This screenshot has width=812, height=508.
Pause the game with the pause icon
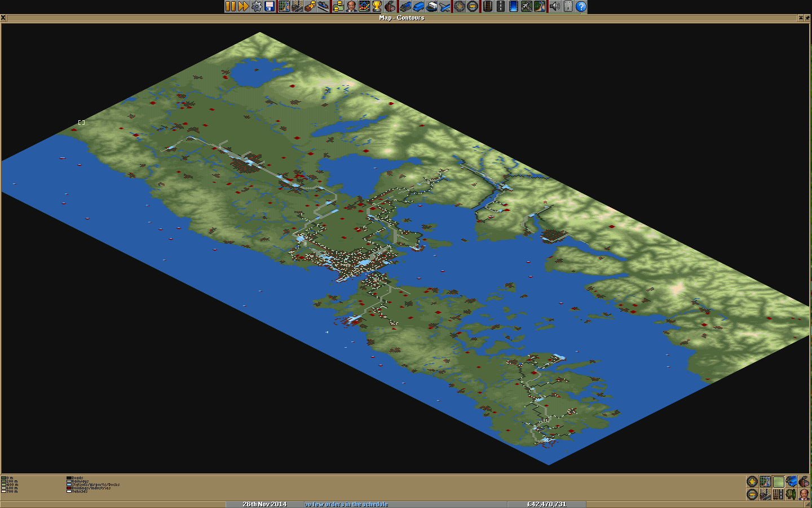(x=231, y=6)
